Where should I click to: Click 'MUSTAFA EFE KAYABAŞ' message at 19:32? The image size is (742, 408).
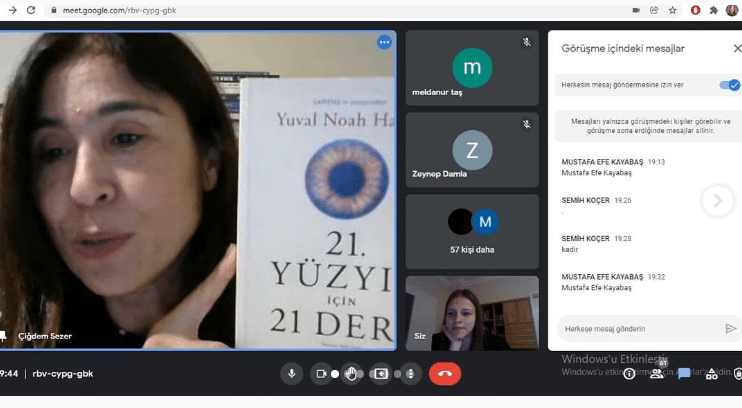(613, 282)
